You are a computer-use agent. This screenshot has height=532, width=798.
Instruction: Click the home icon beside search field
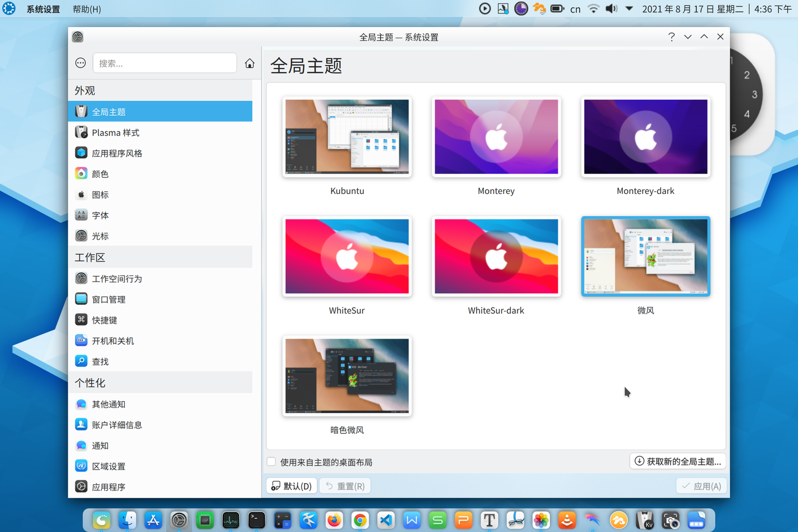click(250, 63)
